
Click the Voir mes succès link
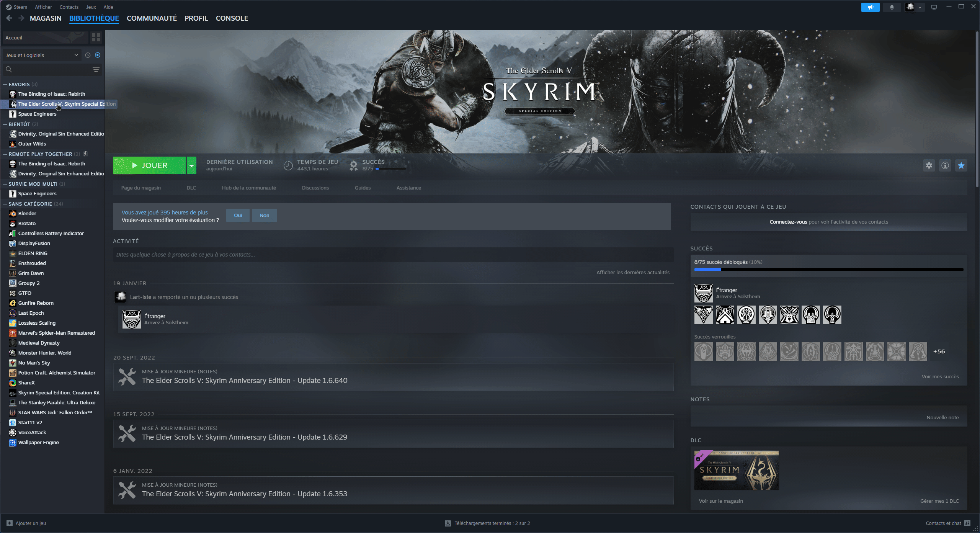940,376
